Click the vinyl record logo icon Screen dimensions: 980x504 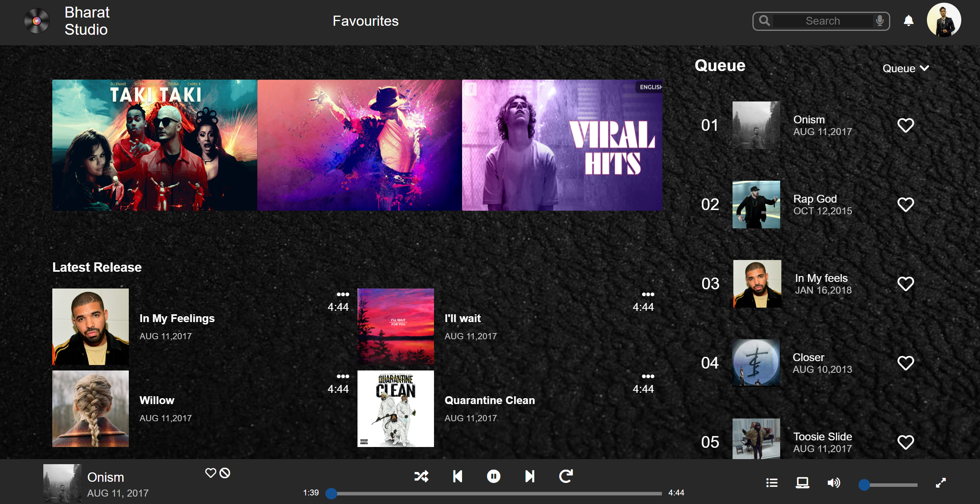[x=37, y=21]
